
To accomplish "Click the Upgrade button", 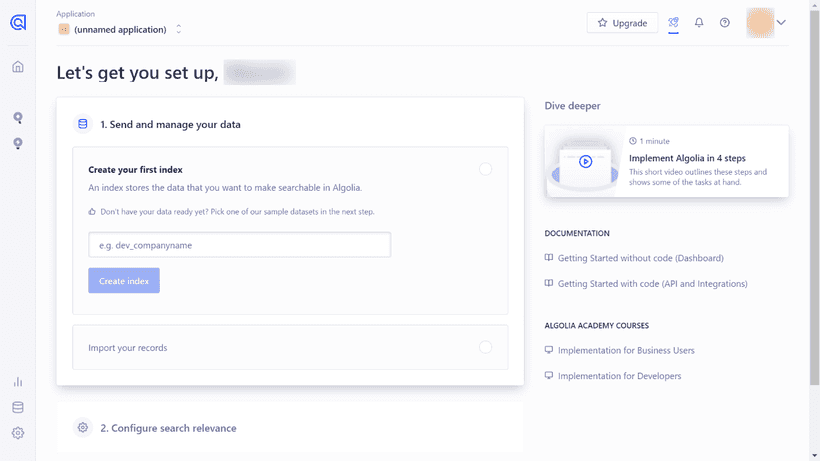I will [622, 22].
